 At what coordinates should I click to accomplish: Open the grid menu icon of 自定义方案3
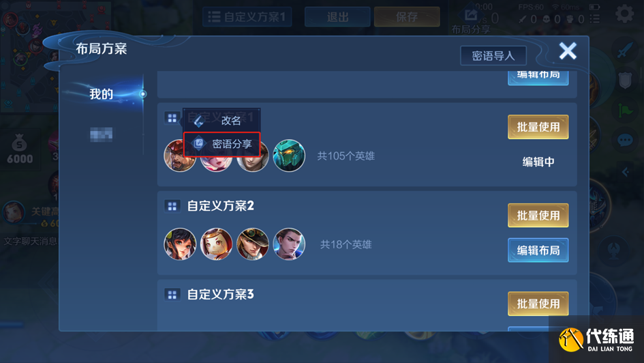click(x=172, y=294)
